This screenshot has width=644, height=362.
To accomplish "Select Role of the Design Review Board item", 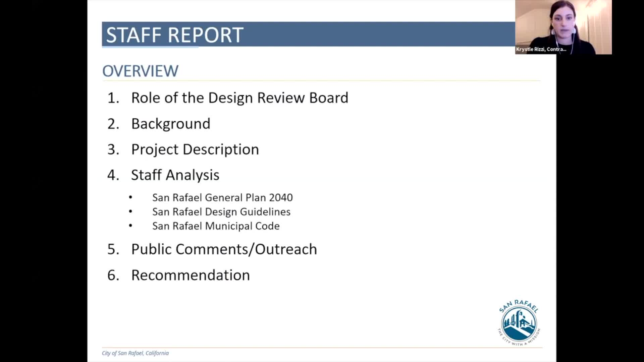I will coord(239,98).
